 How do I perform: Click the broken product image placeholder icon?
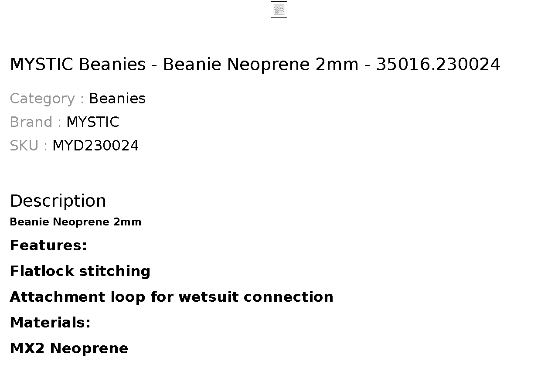point(279,10)
